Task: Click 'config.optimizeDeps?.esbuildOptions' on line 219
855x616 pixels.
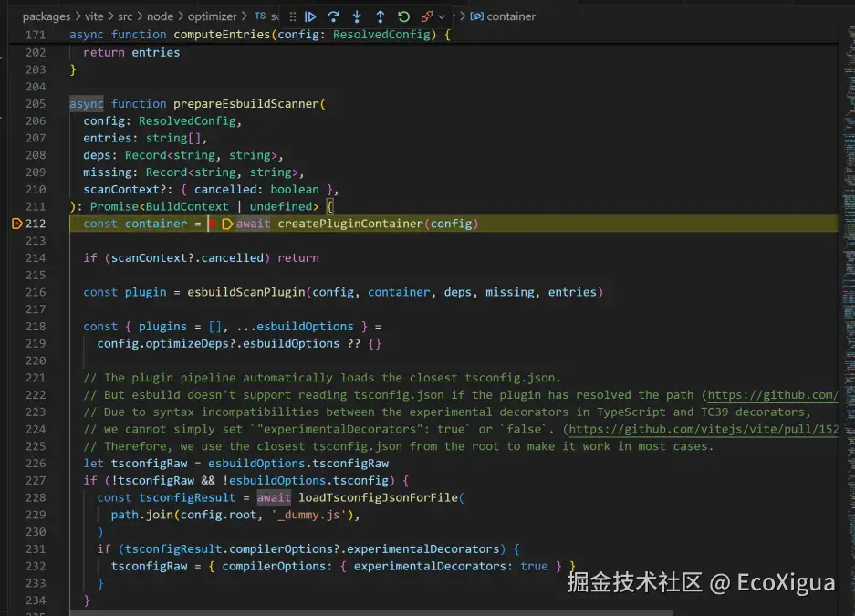Action: 218,343
